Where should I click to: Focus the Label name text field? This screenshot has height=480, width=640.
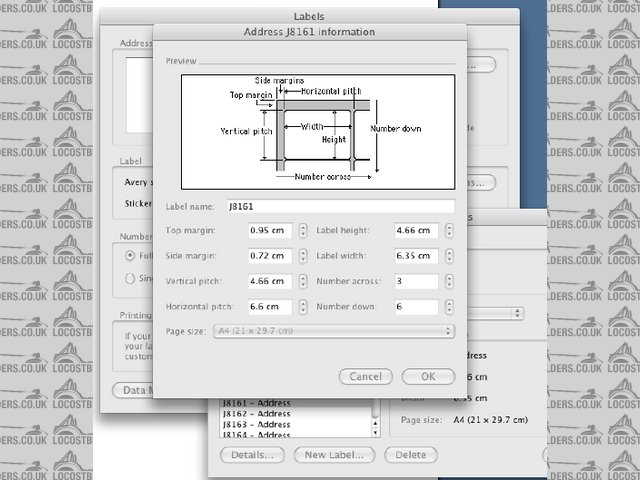click(x=339, y=206)
